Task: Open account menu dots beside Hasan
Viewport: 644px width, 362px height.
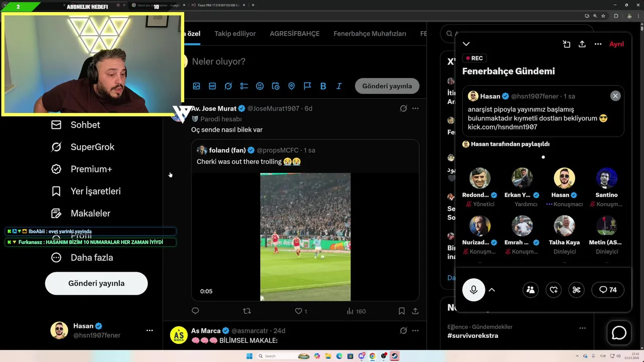Action: point(149,330)
